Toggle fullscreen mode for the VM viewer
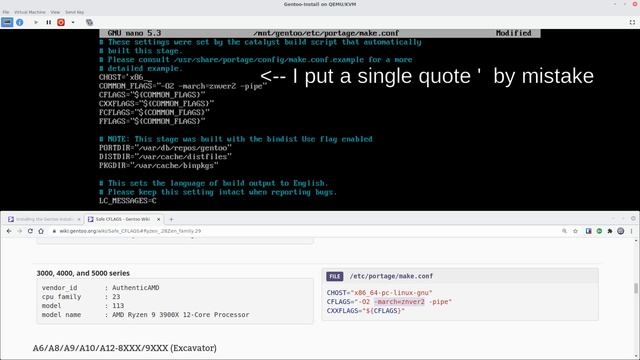Viewport: 640px width, 360px height. click(632, 22)
